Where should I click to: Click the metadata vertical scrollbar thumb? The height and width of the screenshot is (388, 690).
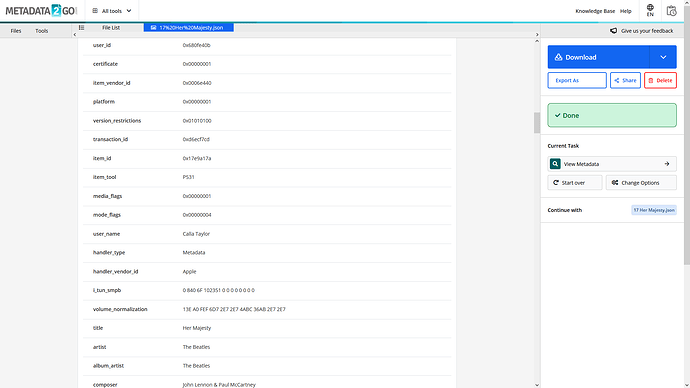tap(537, 122)
